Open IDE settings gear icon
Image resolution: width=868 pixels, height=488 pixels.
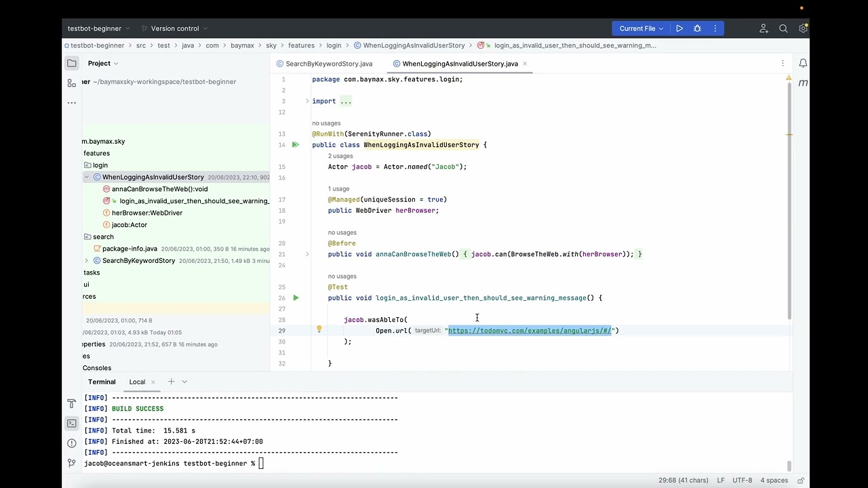[803, 28]
